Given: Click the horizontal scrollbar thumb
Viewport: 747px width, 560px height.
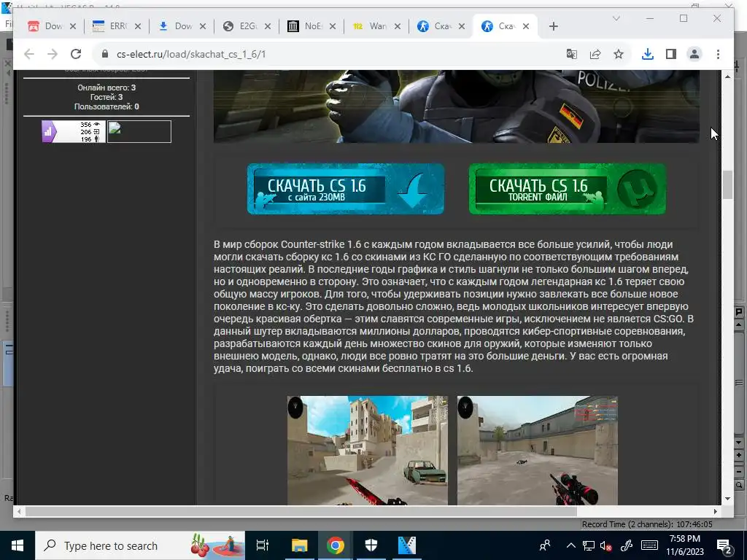Looking at the screenshot, I should tap(301, 511).
